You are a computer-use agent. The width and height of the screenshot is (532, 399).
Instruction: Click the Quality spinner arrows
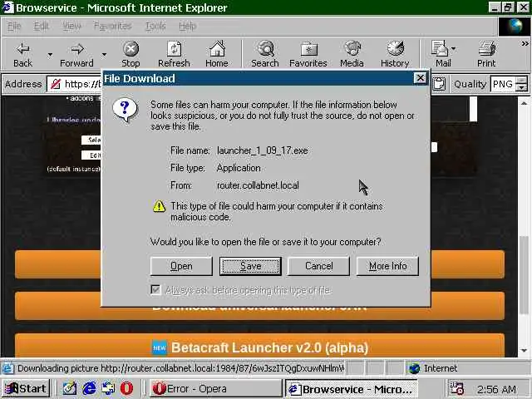[x=521, y=84]
